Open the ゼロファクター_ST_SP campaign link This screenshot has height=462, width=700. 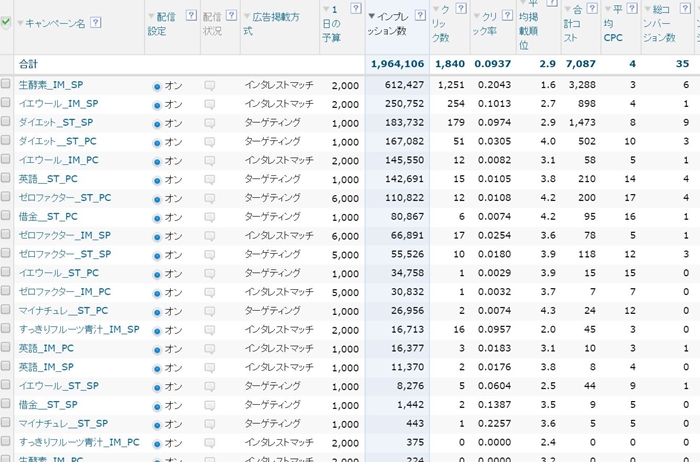tap(65, 254)
